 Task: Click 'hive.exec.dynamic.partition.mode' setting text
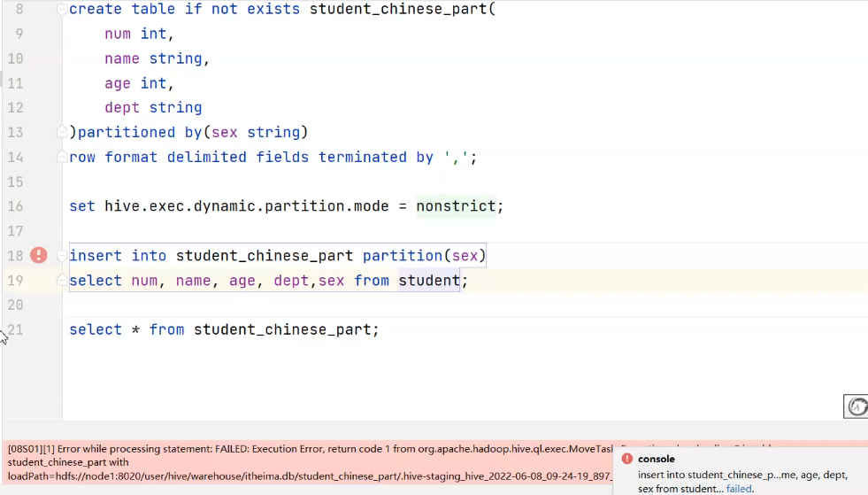point(247,206)
